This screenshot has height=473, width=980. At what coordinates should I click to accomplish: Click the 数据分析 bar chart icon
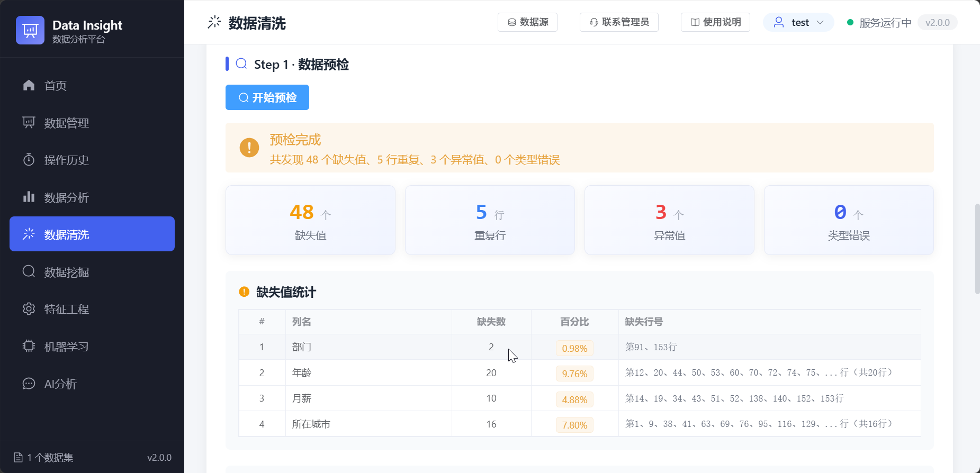click(x=29, y=197)
